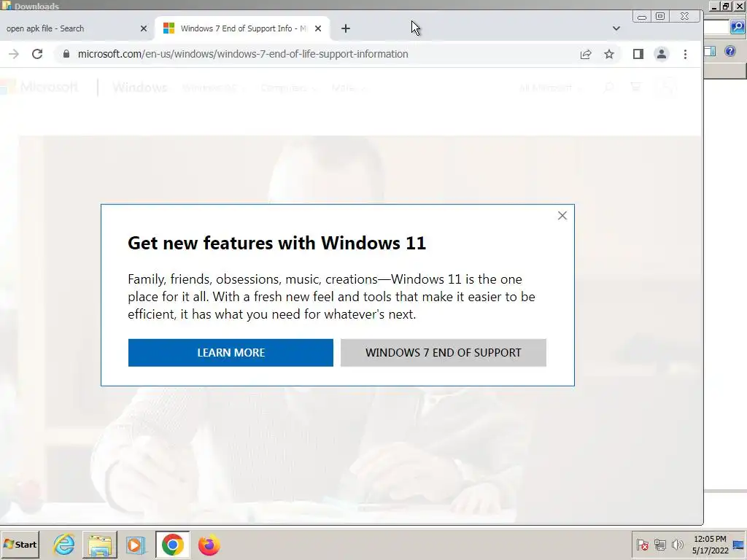Screen dimensions: 747x560
Task: Open Chrome three-dot menu
Action: 685,54
